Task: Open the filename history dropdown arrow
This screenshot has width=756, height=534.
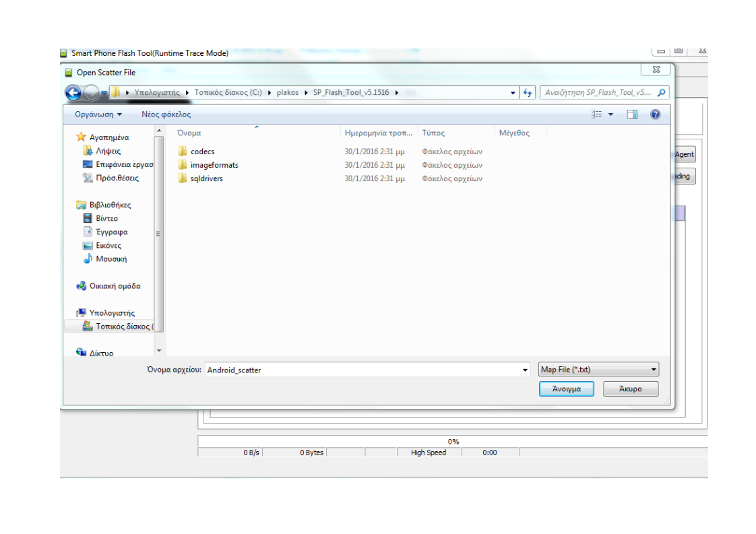Action: coord(525,370)
